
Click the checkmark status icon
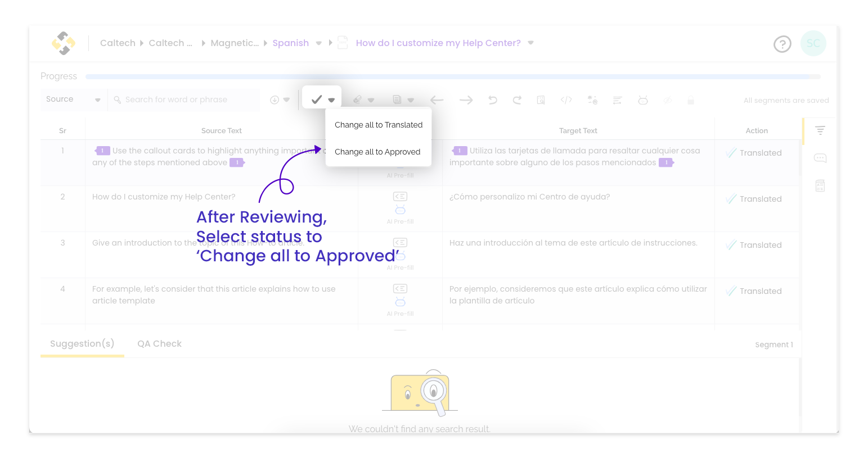tap(317, 99)
